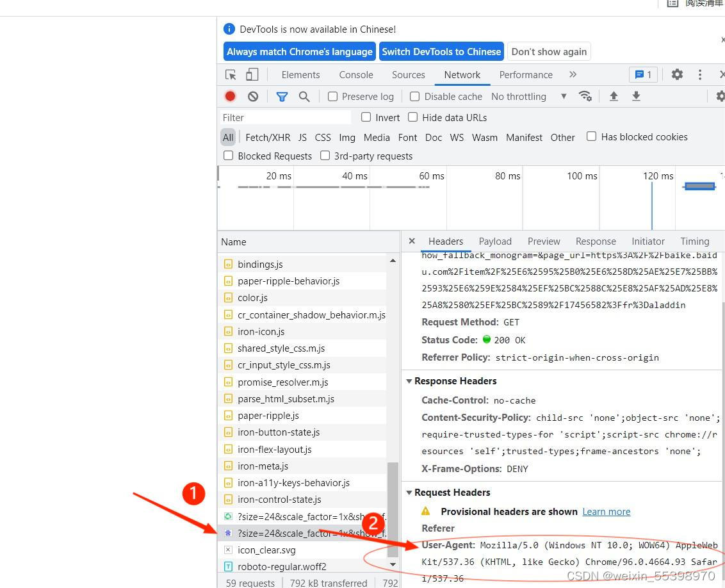Enable Preserve log checkbox
The height and width of the screenshot is (588, 725).
(x=332, y=96)
